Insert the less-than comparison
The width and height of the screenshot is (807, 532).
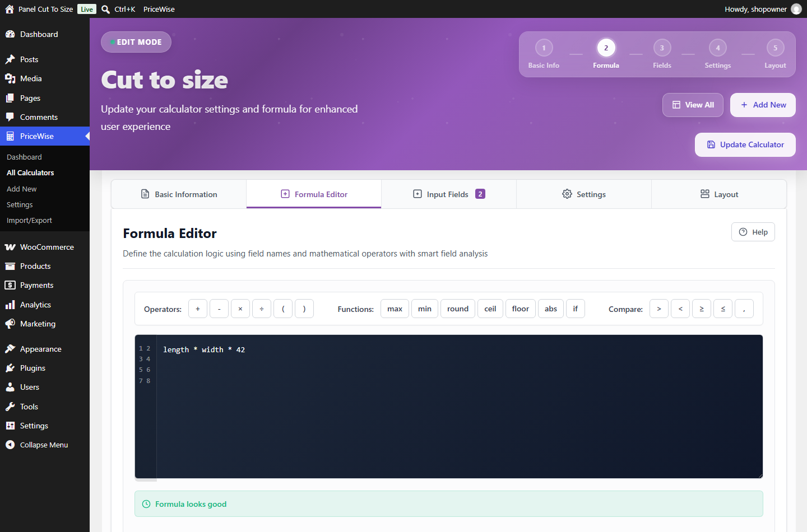(680, 309)
